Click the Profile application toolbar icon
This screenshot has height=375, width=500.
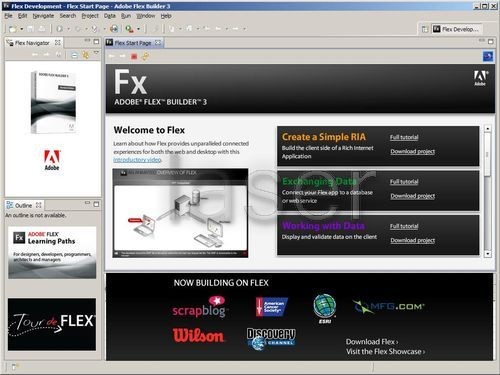(x=95, y=29)
